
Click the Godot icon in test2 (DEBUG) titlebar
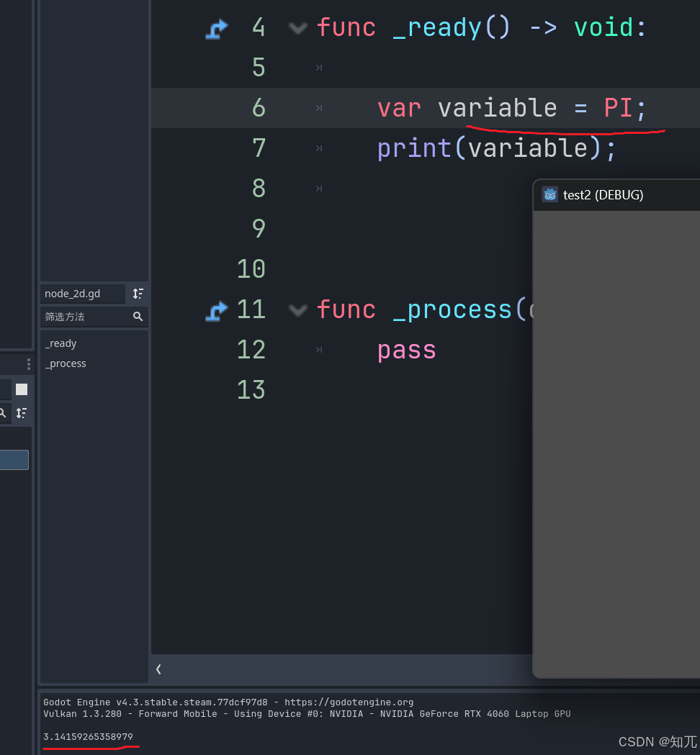(x=549, y=194)
